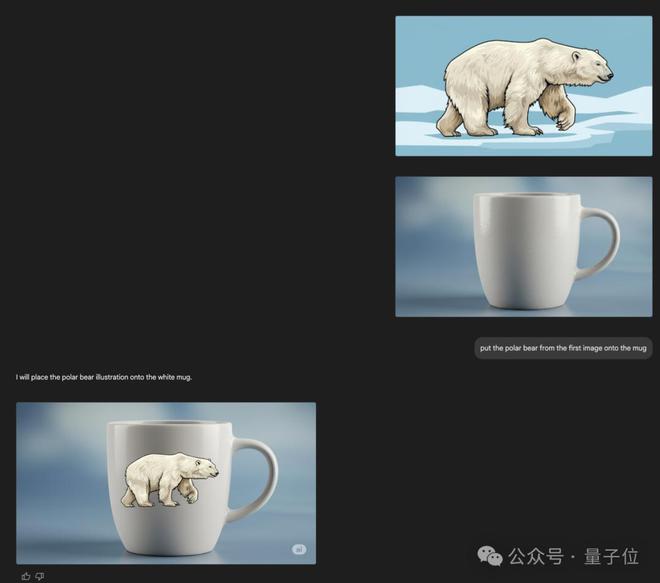Click the 量子位 characters in the watermark
Image resolution: width=660 pixels, height=583 pixels.
(x=611, y=556)
